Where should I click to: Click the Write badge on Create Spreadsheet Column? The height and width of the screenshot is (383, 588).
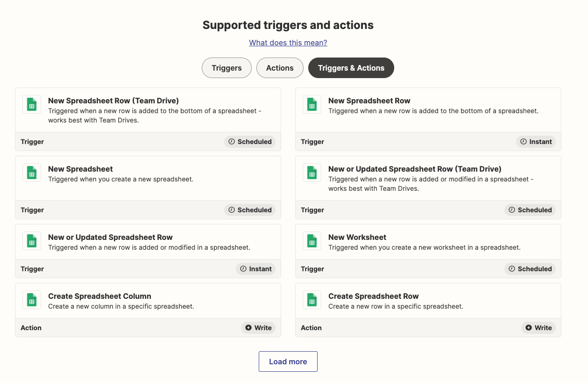point(258,328)
